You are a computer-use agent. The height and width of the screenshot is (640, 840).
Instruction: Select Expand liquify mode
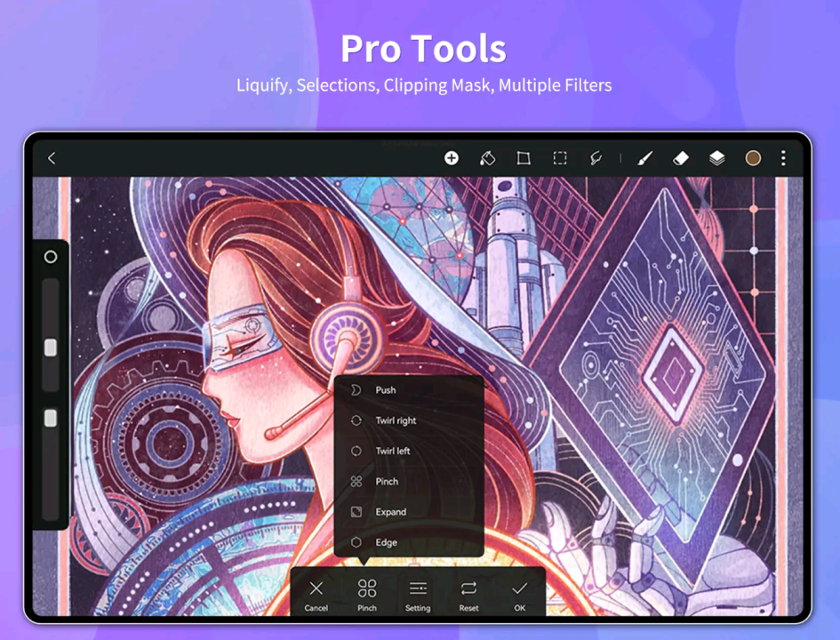point(409,512)
